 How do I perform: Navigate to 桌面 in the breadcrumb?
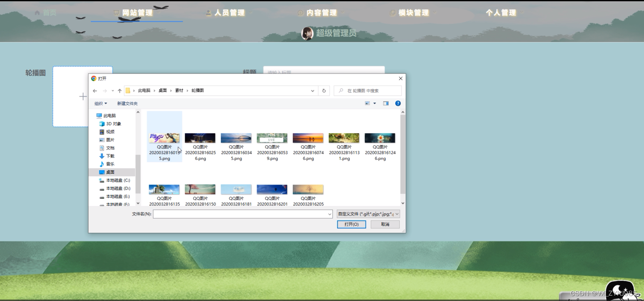pyautogui.click(x=162, y=90)
